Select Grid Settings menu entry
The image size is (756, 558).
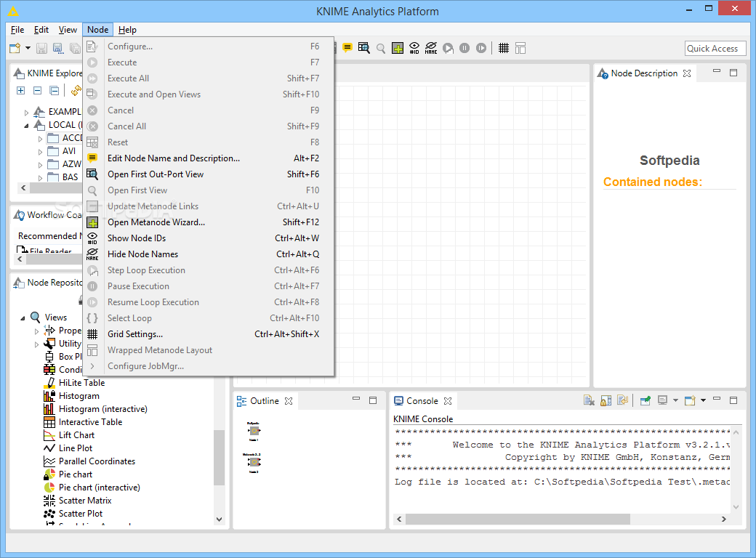point(209,334)
